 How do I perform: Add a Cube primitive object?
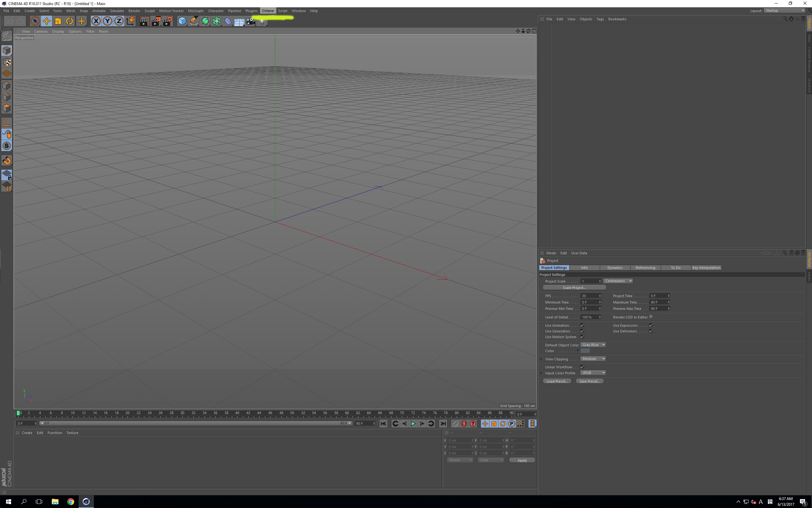[x=182, y=21]
